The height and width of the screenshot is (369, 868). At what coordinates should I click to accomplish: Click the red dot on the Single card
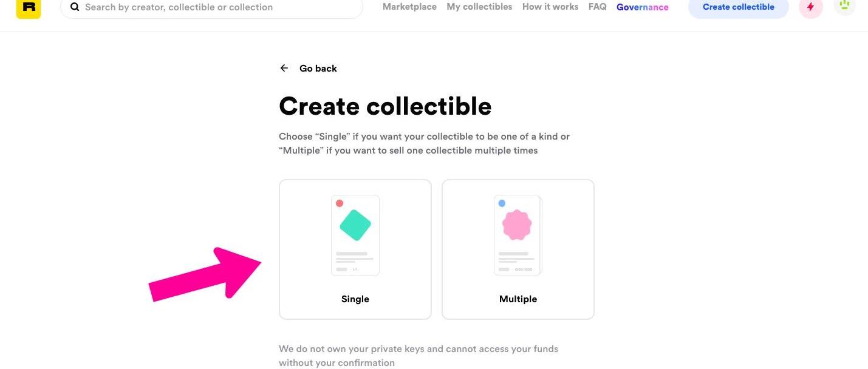pyautogui.click(x=340, y=203)
